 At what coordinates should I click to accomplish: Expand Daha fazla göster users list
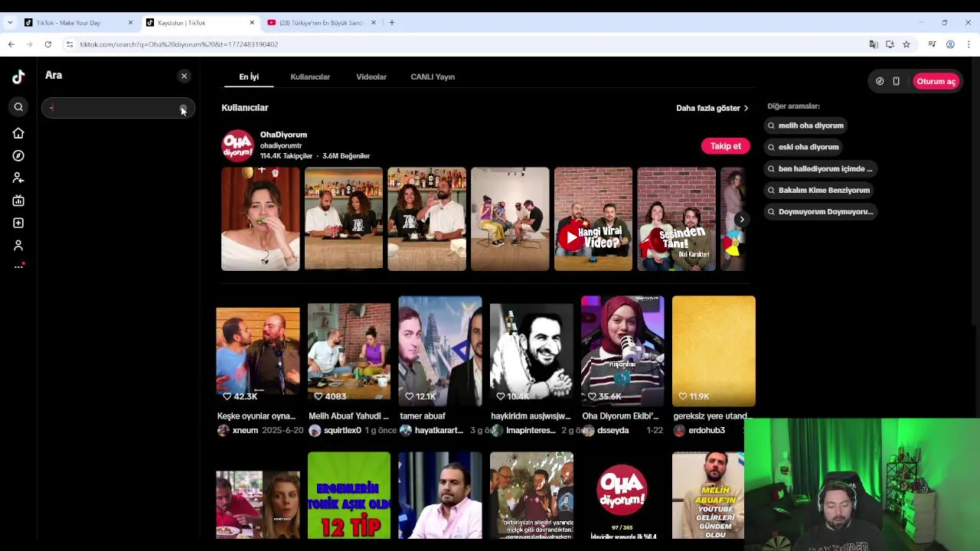tap(712, 108)
